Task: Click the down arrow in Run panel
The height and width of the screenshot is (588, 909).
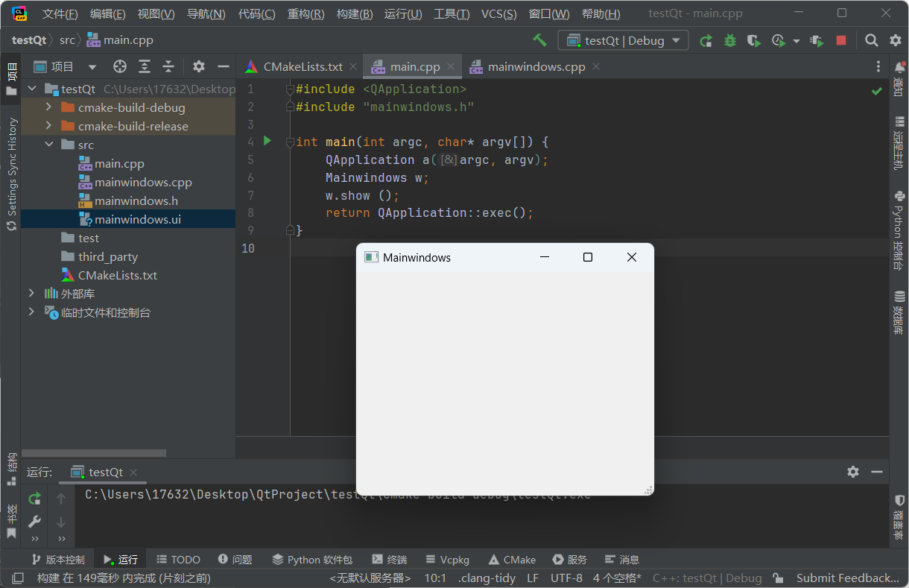Action: [61, 521]
